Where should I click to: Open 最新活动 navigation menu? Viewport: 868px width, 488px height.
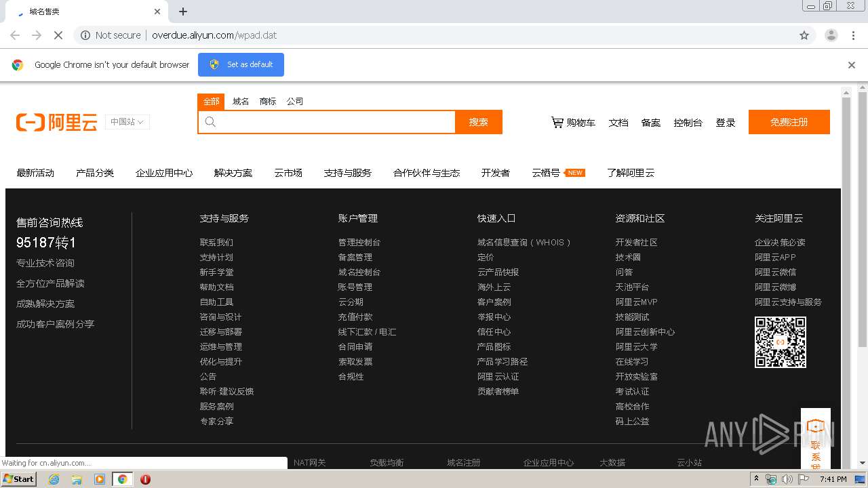(x=35, y=173)
